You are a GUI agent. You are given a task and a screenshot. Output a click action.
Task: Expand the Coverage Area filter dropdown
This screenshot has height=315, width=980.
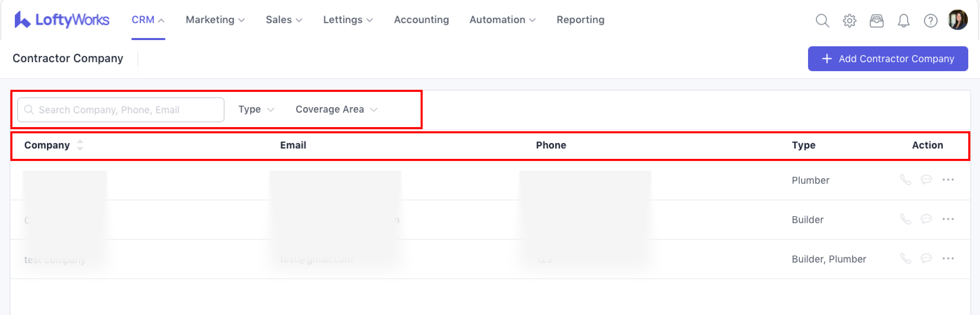[x=336, y=109]
